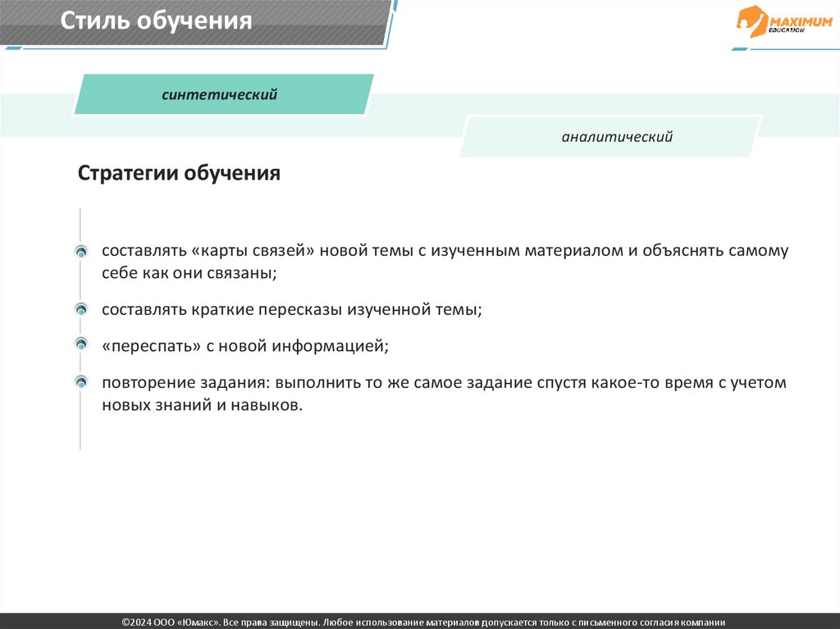Viewport: 840px width, 629px height.
Task: Click the Maximum Education logo
Action: tap(783, 21)
